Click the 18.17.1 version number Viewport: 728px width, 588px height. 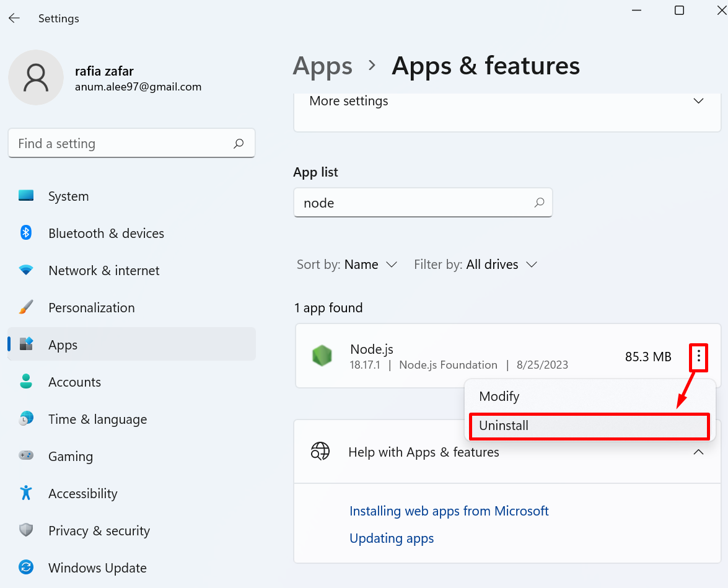point(364,365)
